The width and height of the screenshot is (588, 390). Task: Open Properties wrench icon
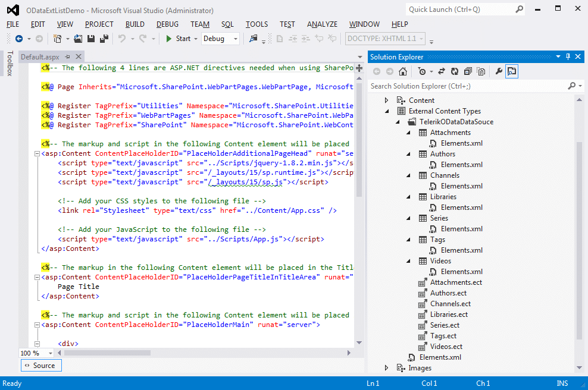tap(499, 71)
